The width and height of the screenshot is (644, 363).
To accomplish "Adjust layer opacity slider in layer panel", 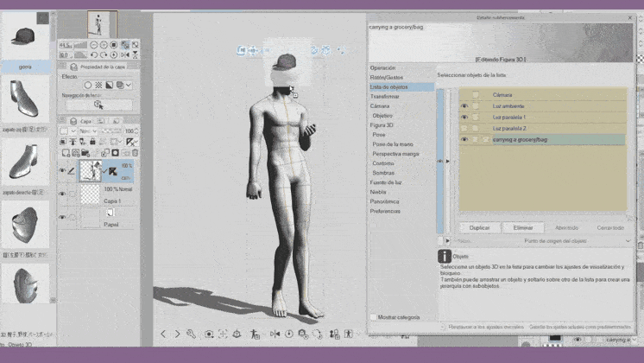I will (x=110, y=131).
